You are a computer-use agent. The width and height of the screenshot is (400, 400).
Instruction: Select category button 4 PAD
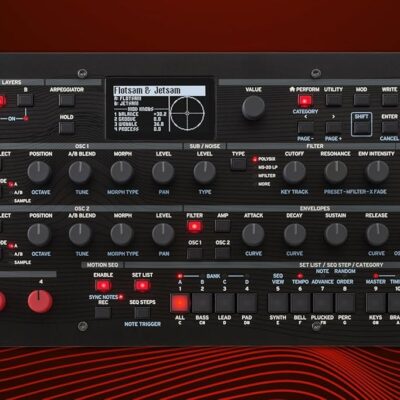[247, 303]
